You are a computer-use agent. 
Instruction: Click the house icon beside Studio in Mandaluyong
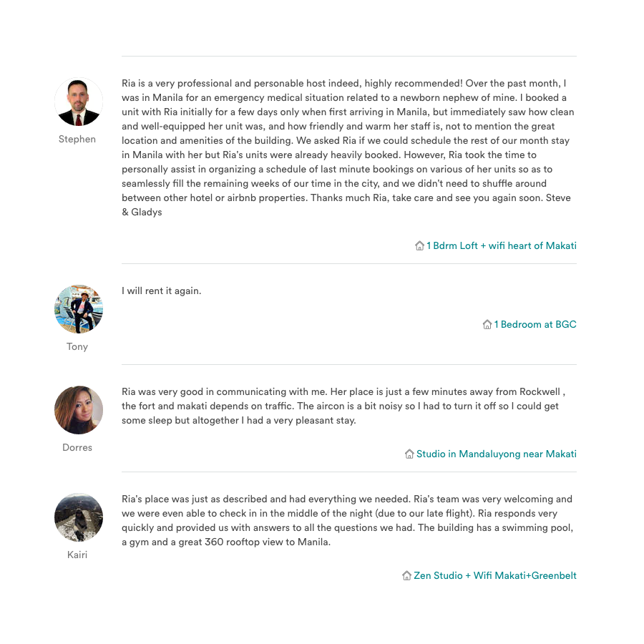(409, 454)
